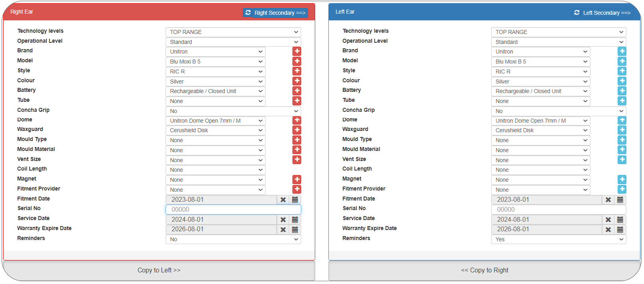
Task: Open Left Ear Battery dropdown
Action: (540, 91)
